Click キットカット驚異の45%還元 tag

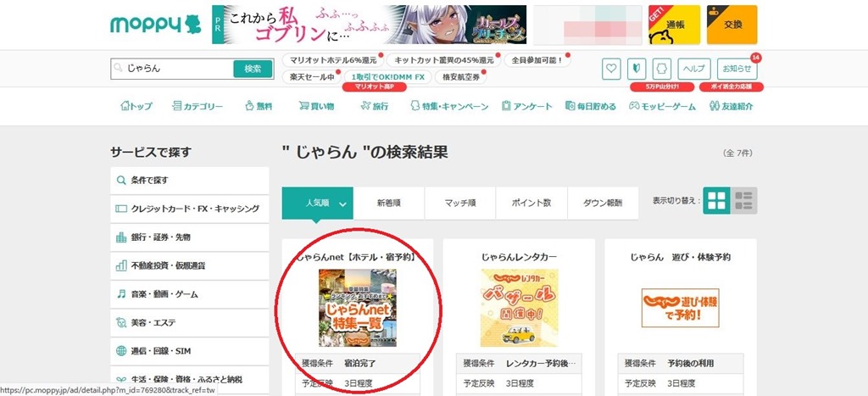point(443,60)
